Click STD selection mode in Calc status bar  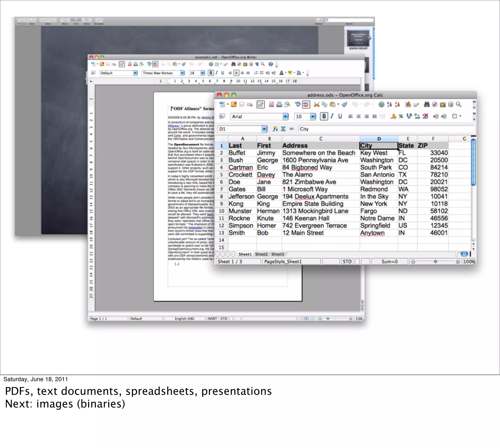347,261
